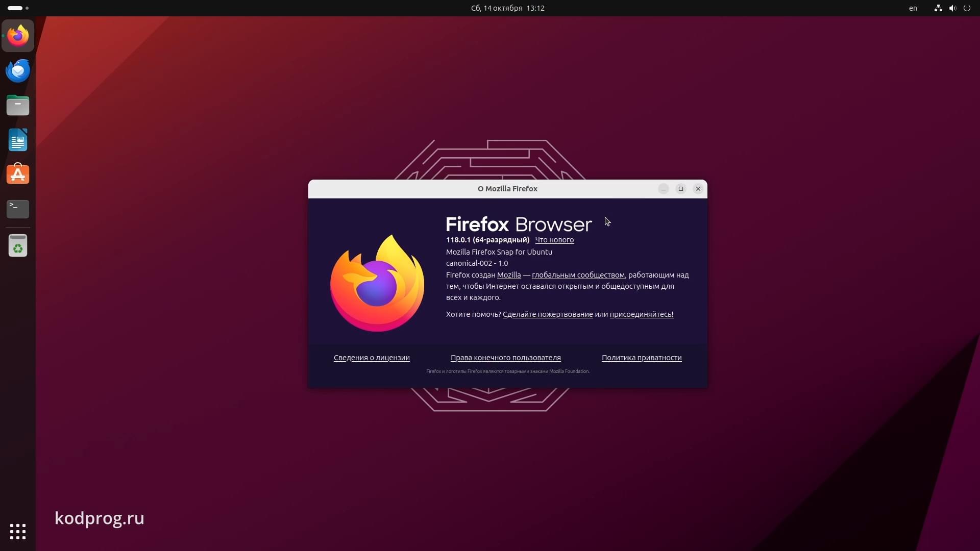The height and width of the screenshot is (551, 980).
Task: Open the Files manager dock icon
Action: coord(18,105)
